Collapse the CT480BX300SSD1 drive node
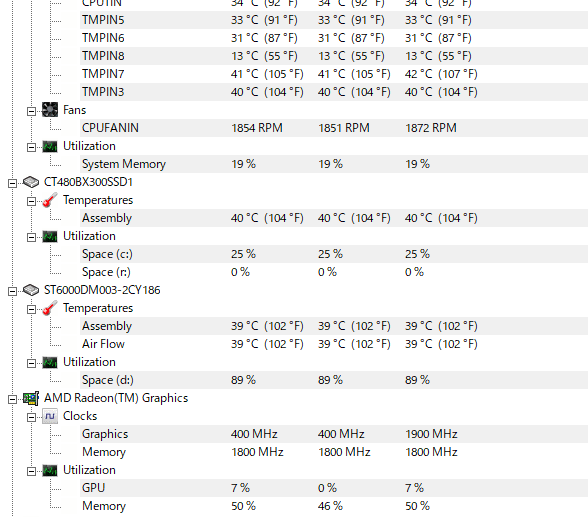Screen dimensions: 588x517 click(12, 183)
